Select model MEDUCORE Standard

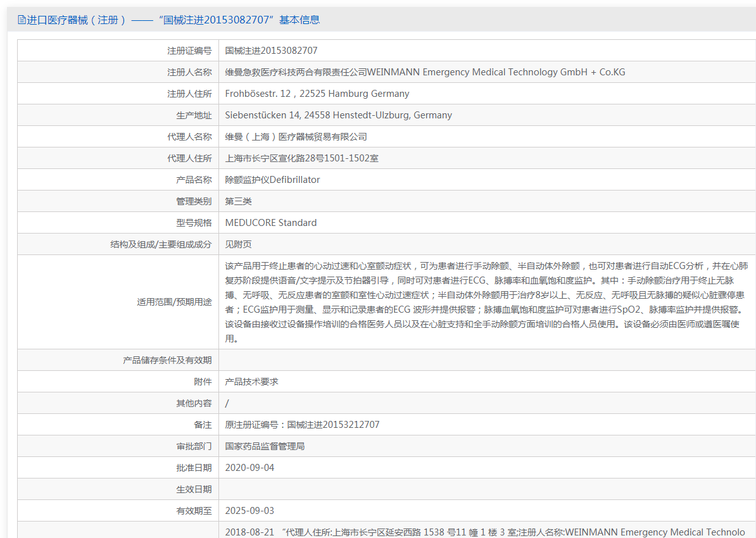[x=270, y=223]
